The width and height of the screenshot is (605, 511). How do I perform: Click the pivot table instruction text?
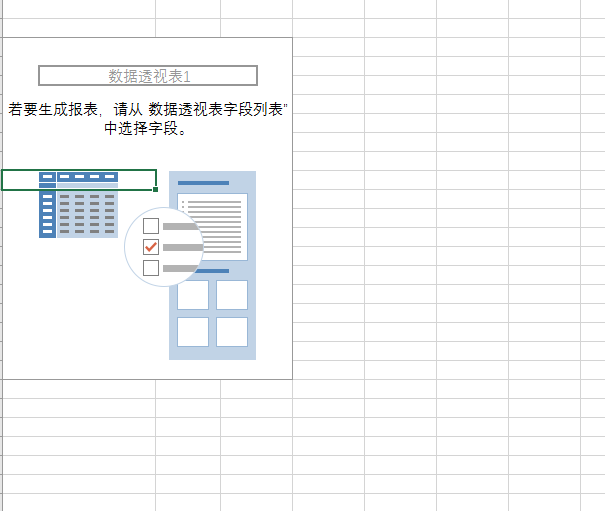[148, 118]
